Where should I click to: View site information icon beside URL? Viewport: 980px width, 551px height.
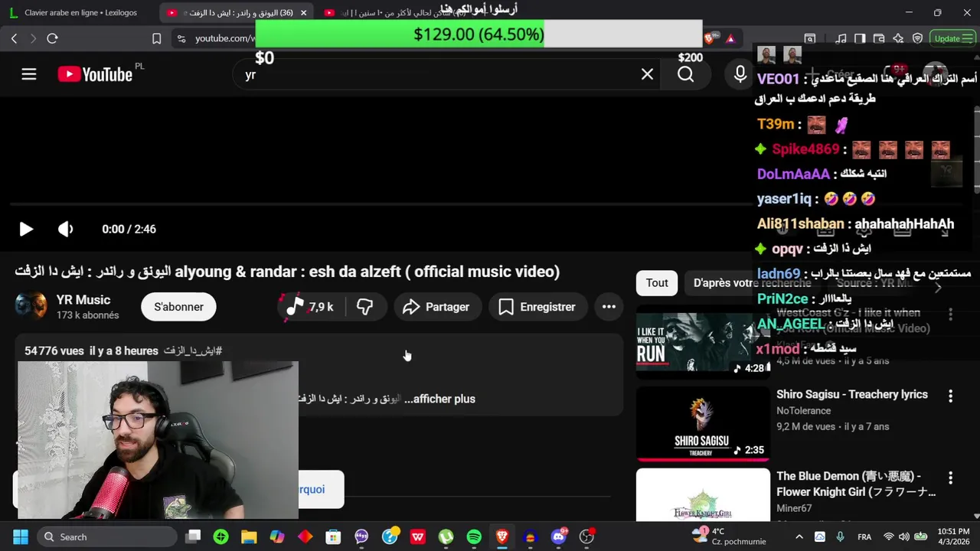click(181, 38)
